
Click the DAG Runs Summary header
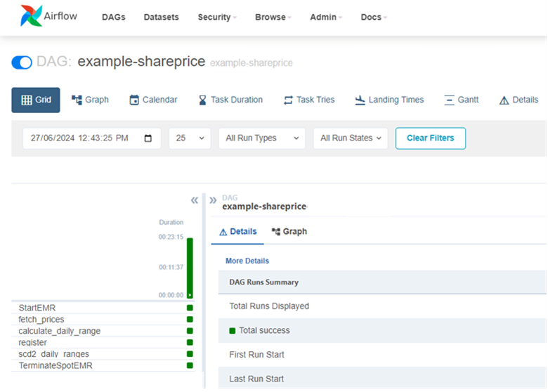click(x=382, y=282)
